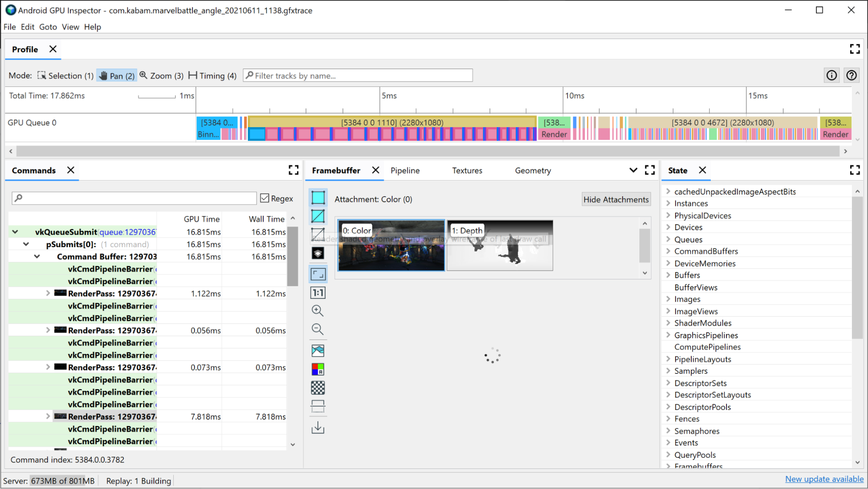
Task: Click the zoom-in magnifier icon
Action: 318,310
